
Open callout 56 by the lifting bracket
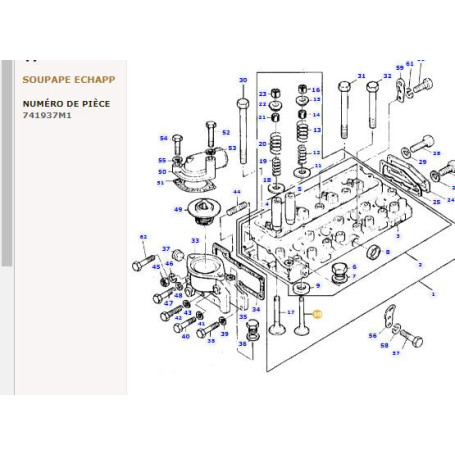pyautogui.click(x=372, y=336)
